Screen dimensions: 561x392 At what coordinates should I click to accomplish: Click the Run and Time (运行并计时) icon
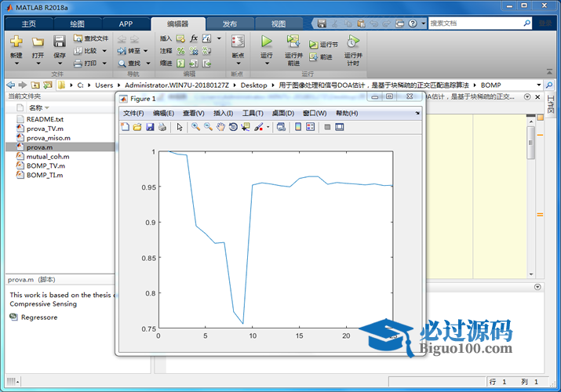[353, 42]
